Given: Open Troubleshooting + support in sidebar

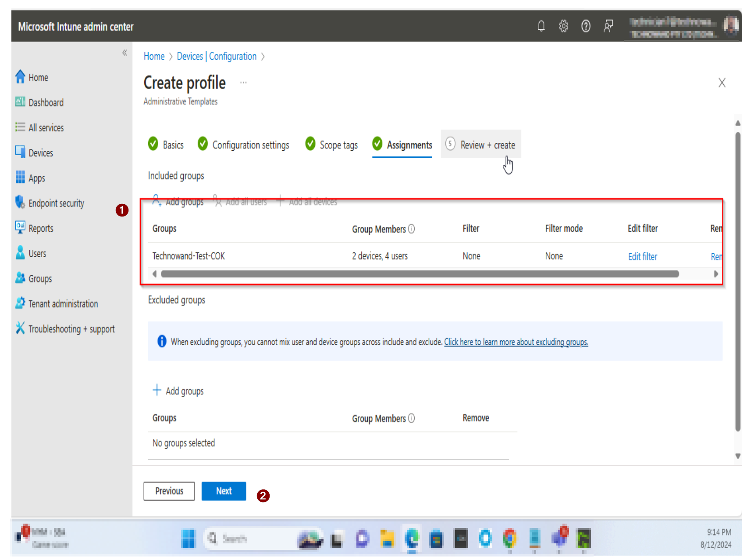Looking at the screenshot, I should [x=71, y=329].
